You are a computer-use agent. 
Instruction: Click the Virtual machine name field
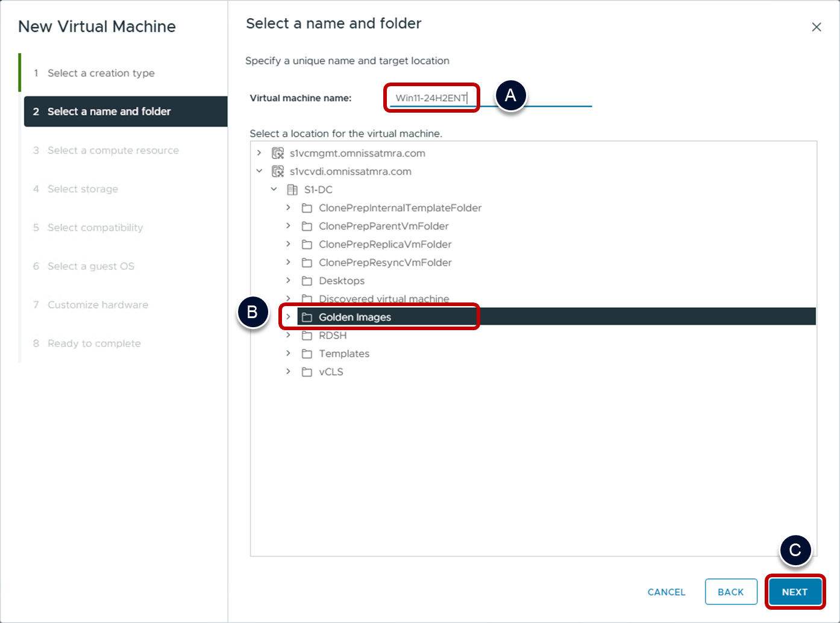pyautogui.click(x=488, y=98)
